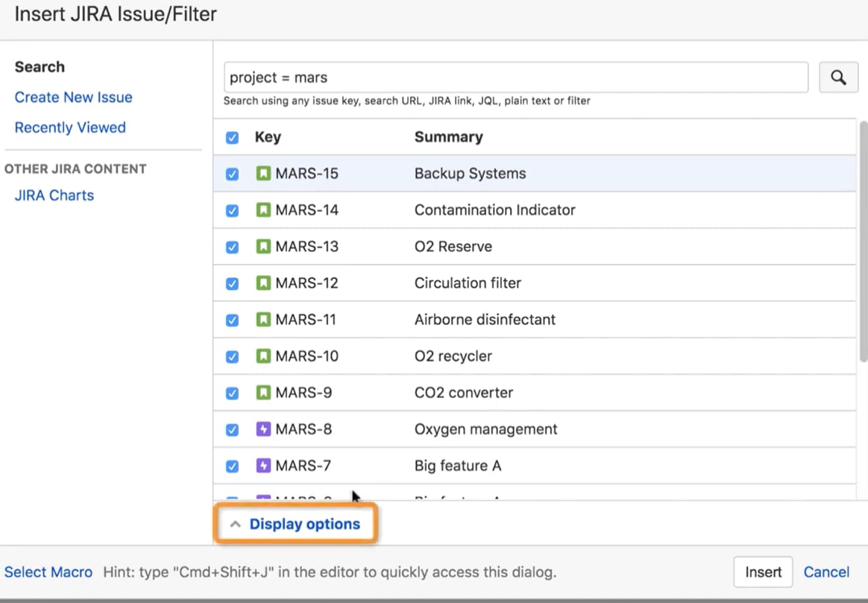Click the results list vertical scrollbar
This screenshot has width=868, height=603.
click(x=863, y=241)
